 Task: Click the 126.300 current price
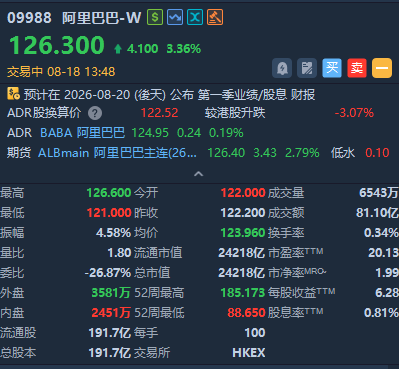(57, 45)
